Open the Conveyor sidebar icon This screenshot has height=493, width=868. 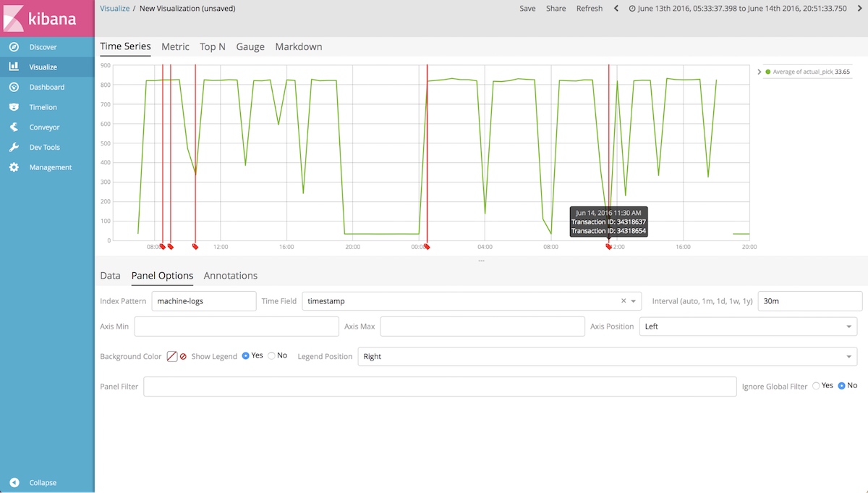coord(14,127)
